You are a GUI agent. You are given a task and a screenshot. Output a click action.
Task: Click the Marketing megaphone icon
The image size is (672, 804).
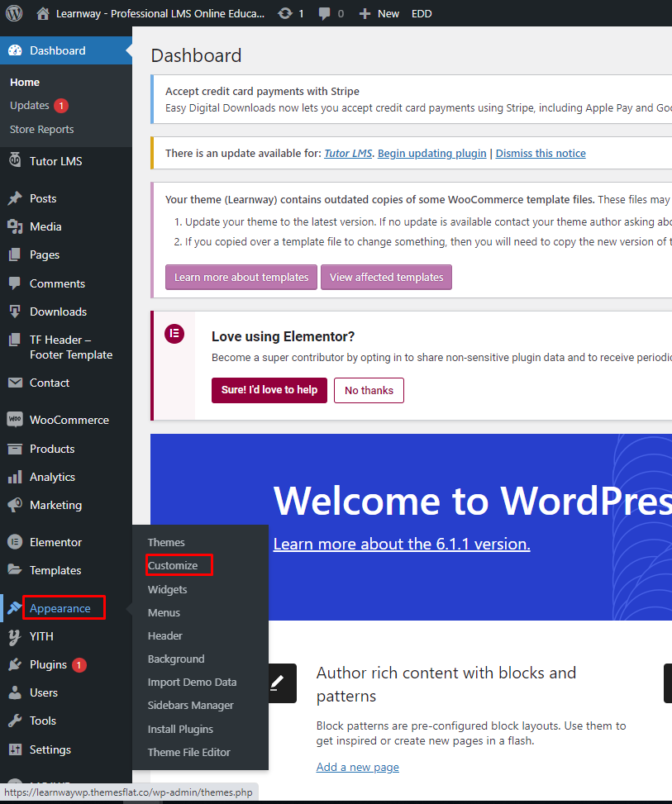point(15,505)
